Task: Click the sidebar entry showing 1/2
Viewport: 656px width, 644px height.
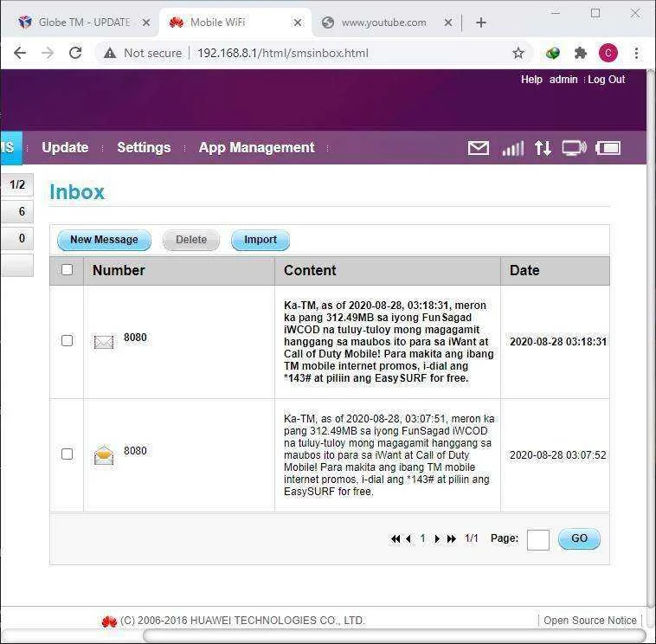Action: pyautogui.click(x=16, y=184)
